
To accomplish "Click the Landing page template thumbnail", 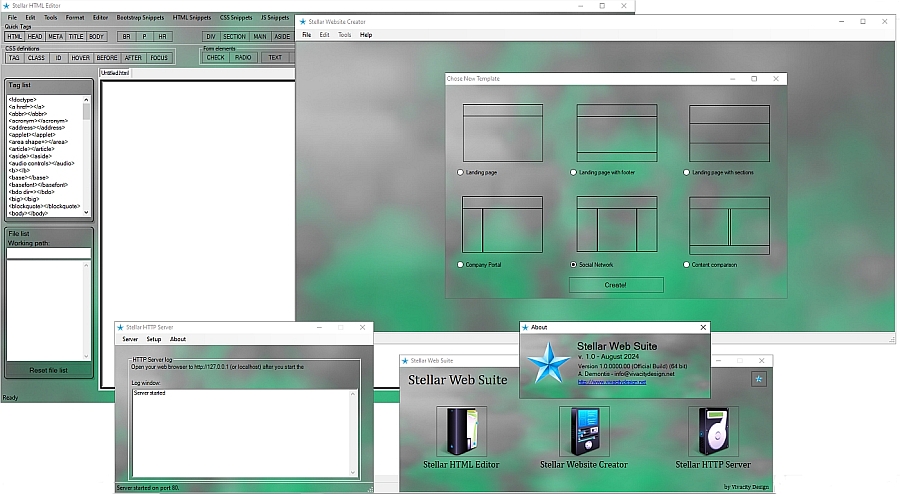I will click(x=503, y=133).
